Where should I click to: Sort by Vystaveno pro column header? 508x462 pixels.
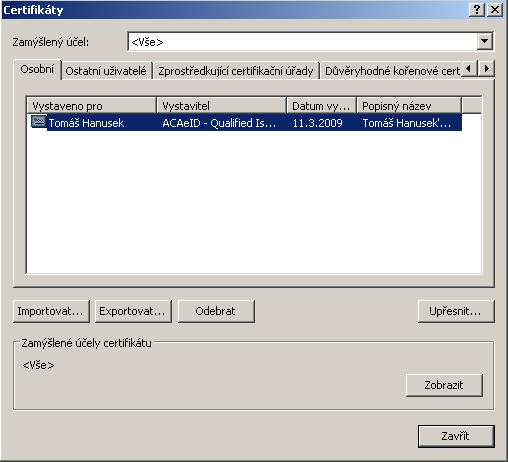[x=92, y=106]
